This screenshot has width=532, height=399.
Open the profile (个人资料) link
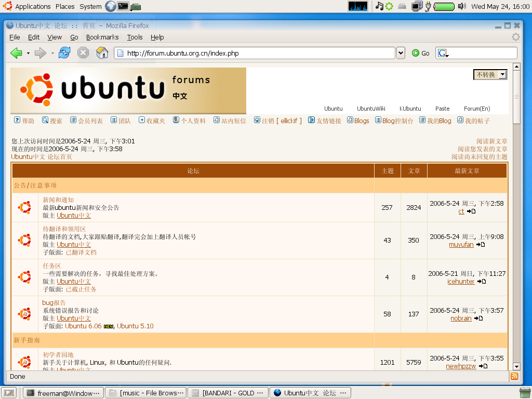pyautogui.click(x=189, y=121)
